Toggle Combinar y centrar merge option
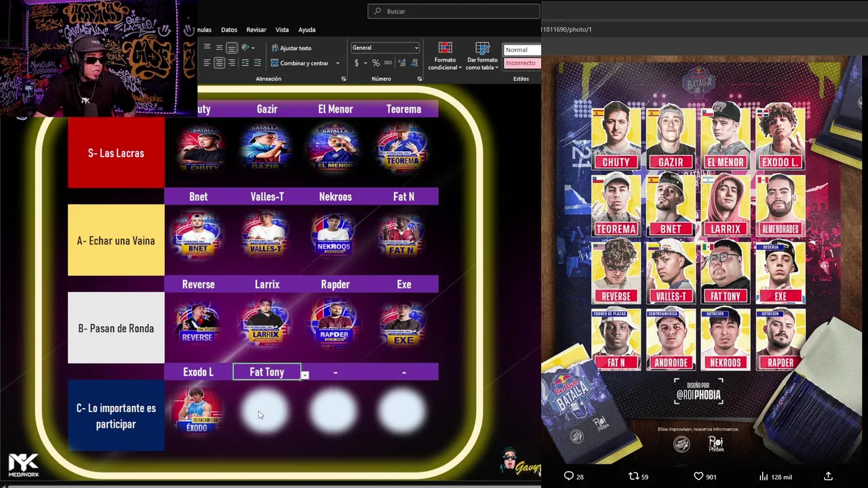 tap(300, 63)
